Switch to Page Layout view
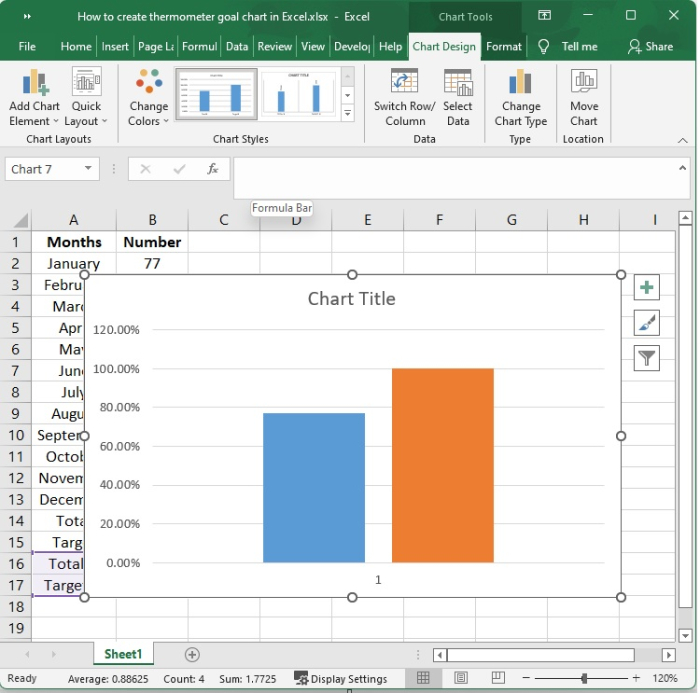700x693 pixels. coord(460,678)
